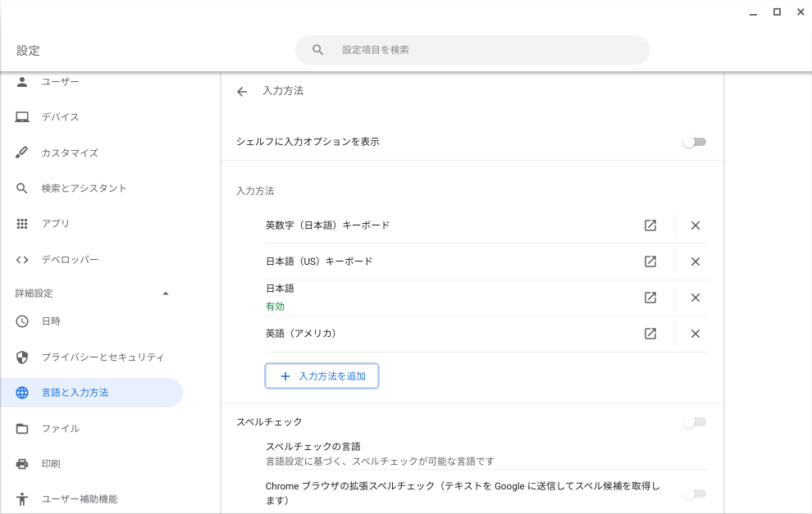Toggle シェルフに入力オプションを表示 switch
This screenshot has width=812, height=514.
695,142
